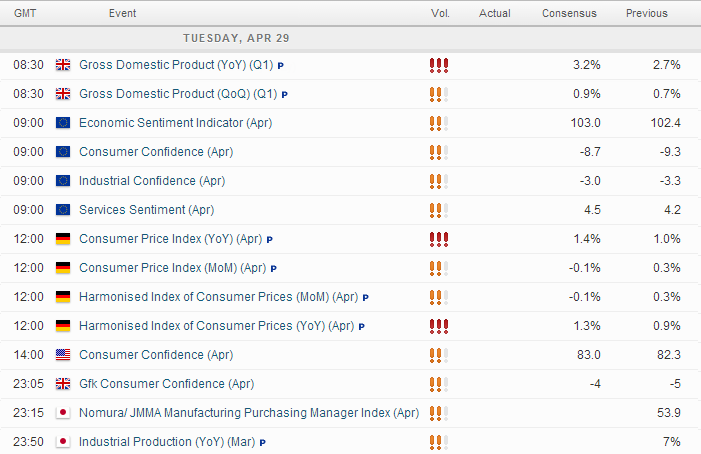Click UK flag beside Gfk Consumer Confidence

[x=62, y=384]
